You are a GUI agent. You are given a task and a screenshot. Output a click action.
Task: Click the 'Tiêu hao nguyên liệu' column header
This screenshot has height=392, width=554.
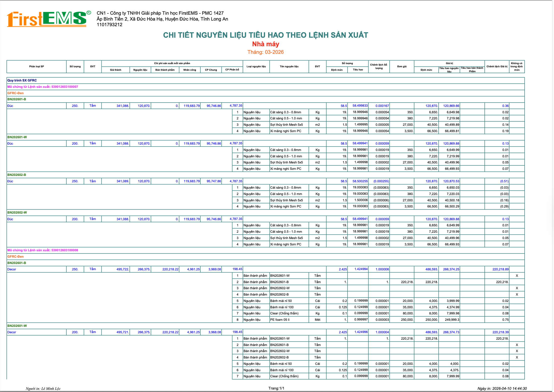pos(449,70)
